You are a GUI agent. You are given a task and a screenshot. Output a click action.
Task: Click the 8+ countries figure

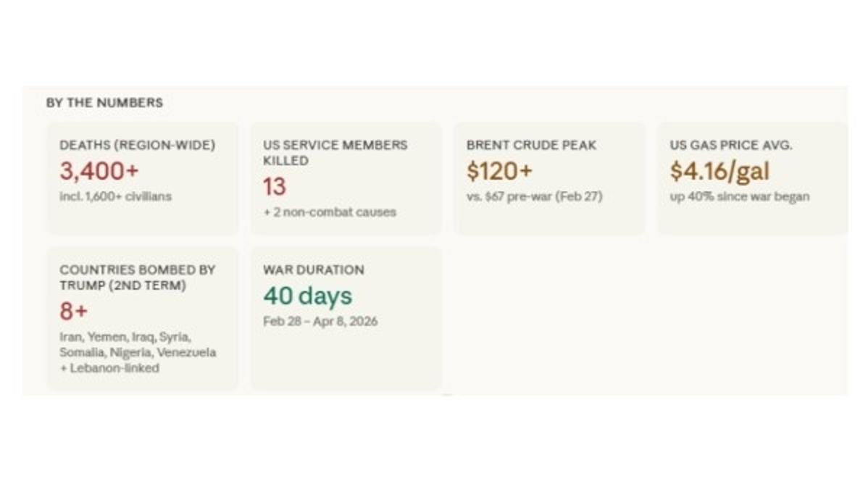point(74,312)
